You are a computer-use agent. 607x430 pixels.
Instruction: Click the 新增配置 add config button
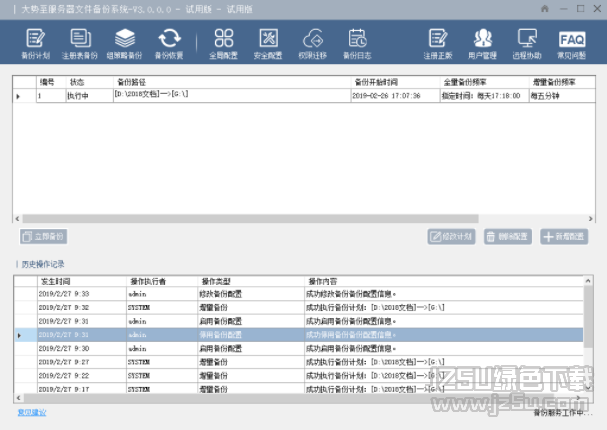point(564,236)
